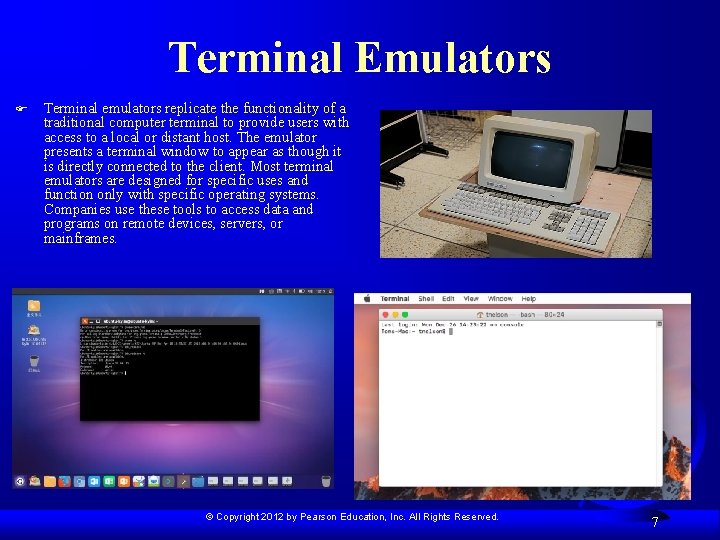This screenshot has height=540, width=720.
Task: Open the Edit menu
Action: [x=448, y=298]
